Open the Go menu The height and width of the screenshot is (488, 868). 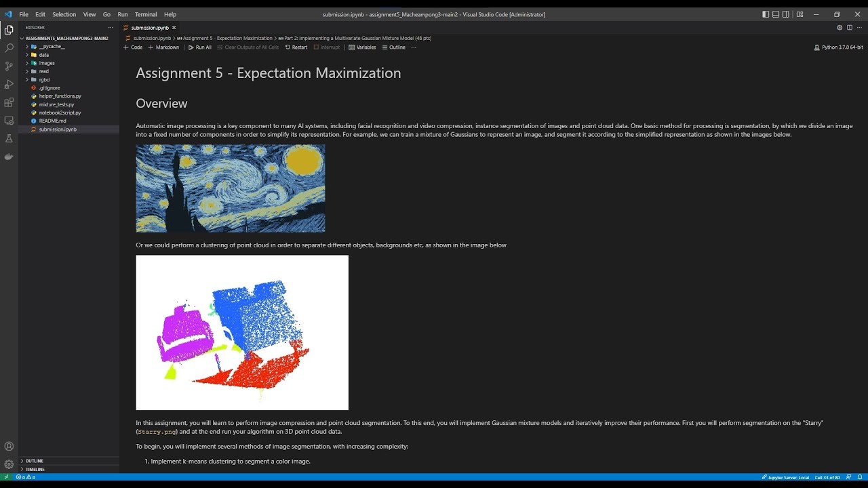click(106, 14)
